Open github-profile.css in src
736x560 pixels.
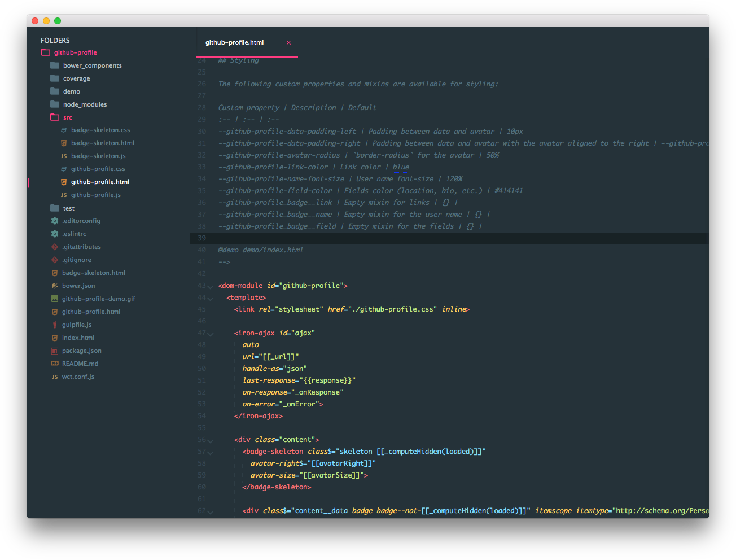click(x=98, y=169)
